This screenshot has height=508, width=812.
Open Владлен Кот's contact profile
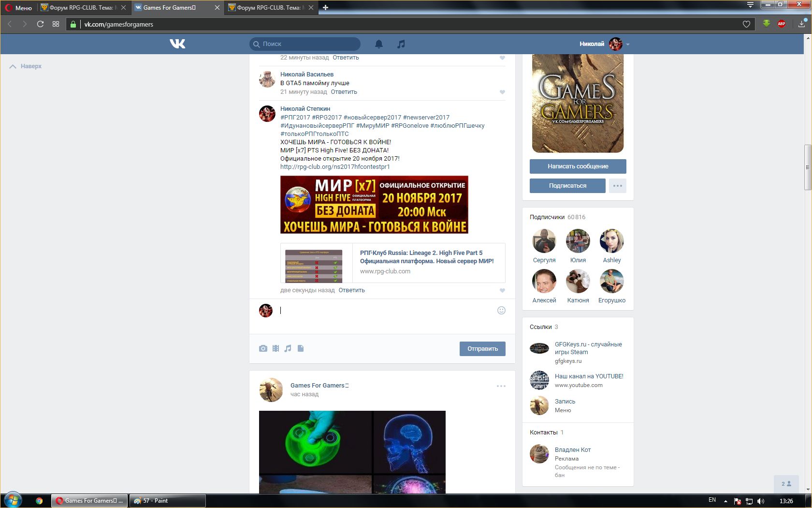click(x=573, y=450)
